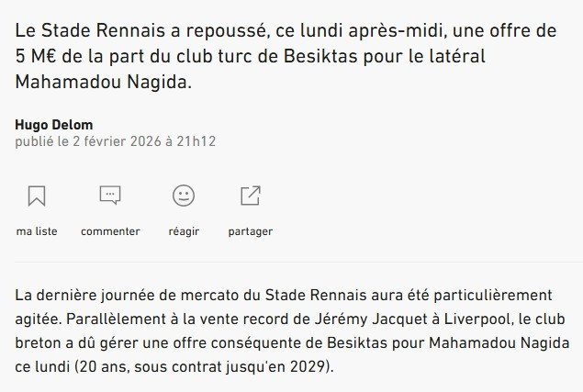This screenshot has width=583, height=392.
Task: Click the share arrow icon
Action: click(x=250, y=196)
